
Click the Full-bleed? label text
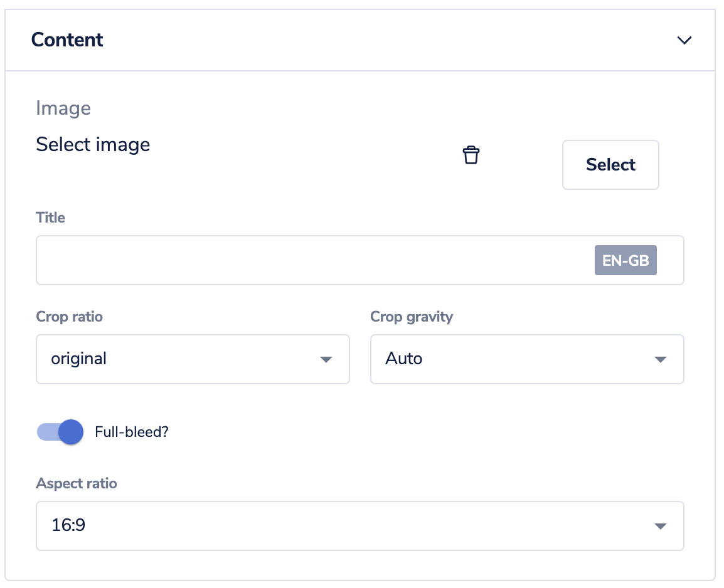(x=132, y=432)
